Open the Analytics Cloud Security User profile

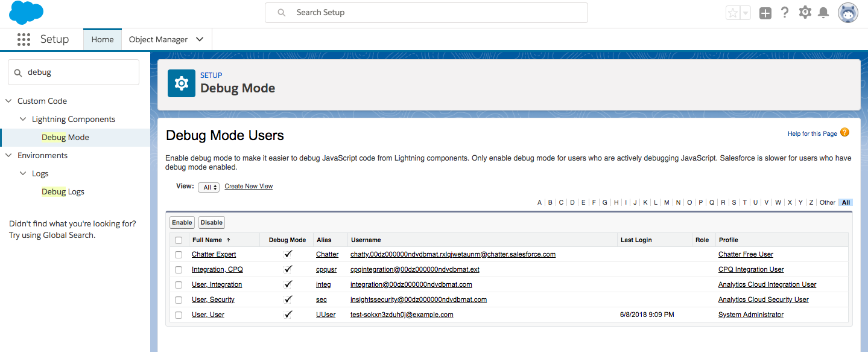(x=764, y=299)
